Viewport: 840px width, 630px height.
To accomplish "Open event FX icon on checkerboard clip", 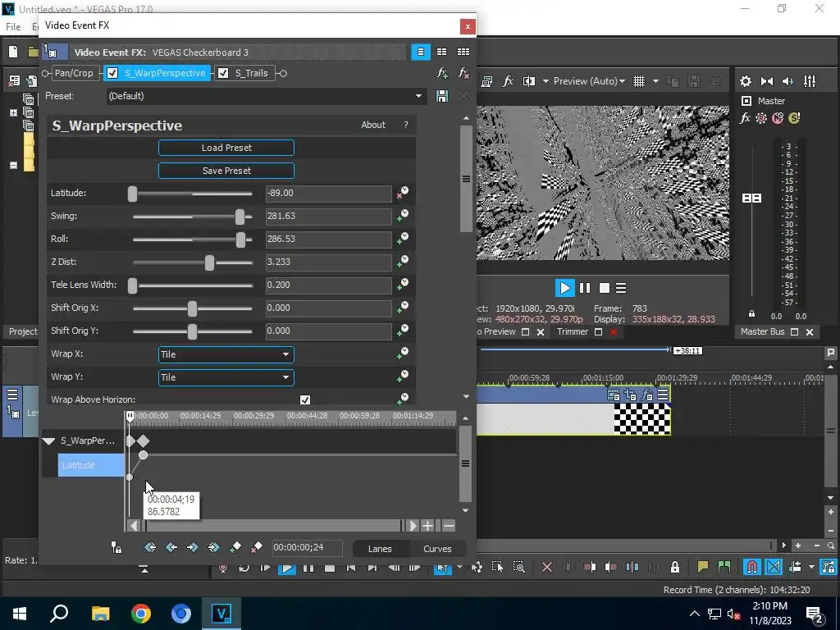I will pos(646,395).
